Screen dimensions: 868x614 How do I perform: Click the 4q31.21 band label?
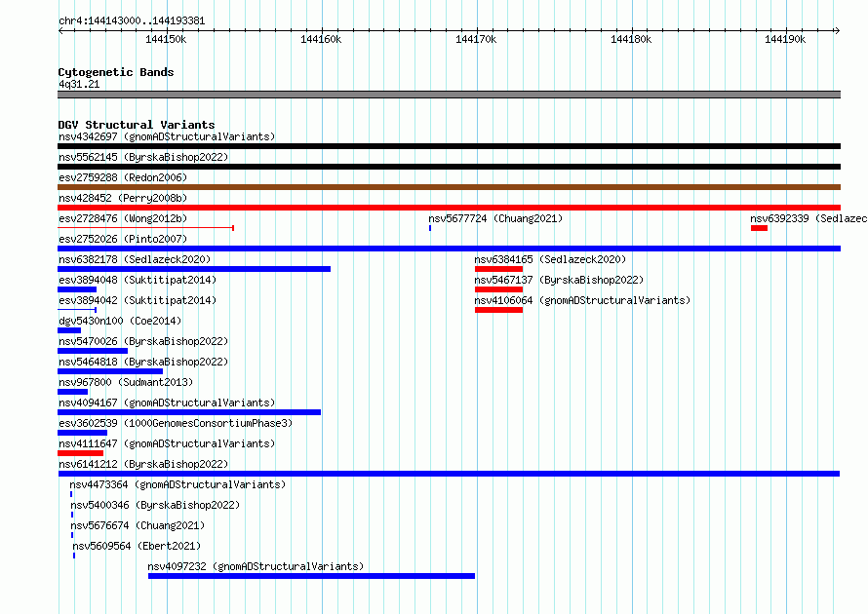79,84
